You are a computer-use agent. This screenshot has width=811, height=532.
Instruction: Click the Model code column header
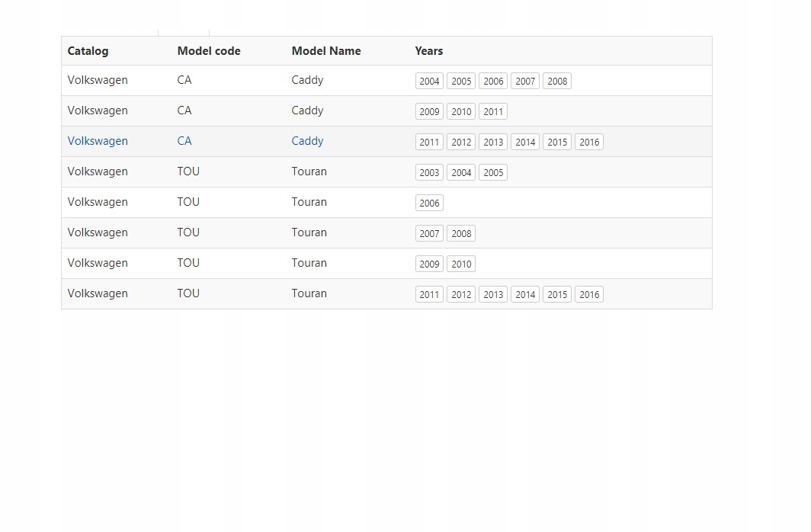click(x=209, y=51)
